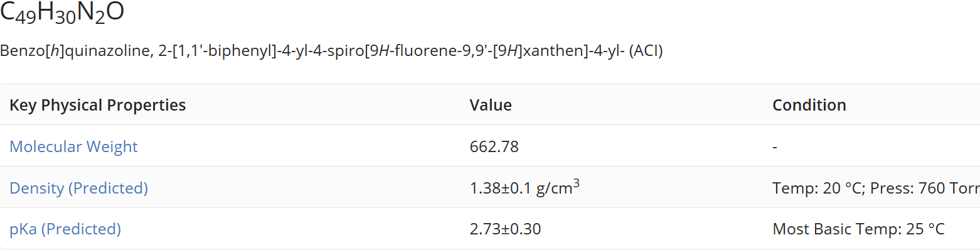Open the pKa (Predicted) link

coord(65,229)
